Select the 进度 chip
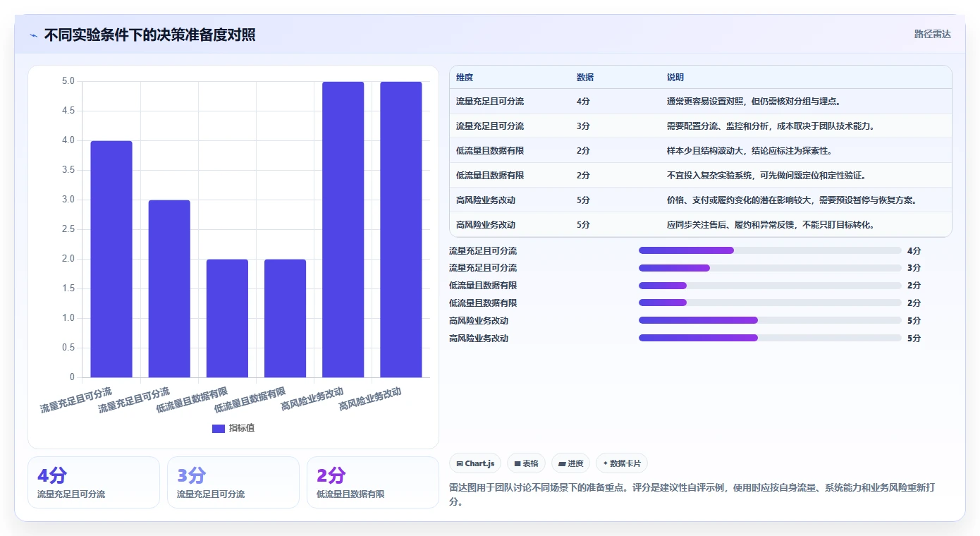This screenshot has height=536, width=980. click(x=570, y=463)
